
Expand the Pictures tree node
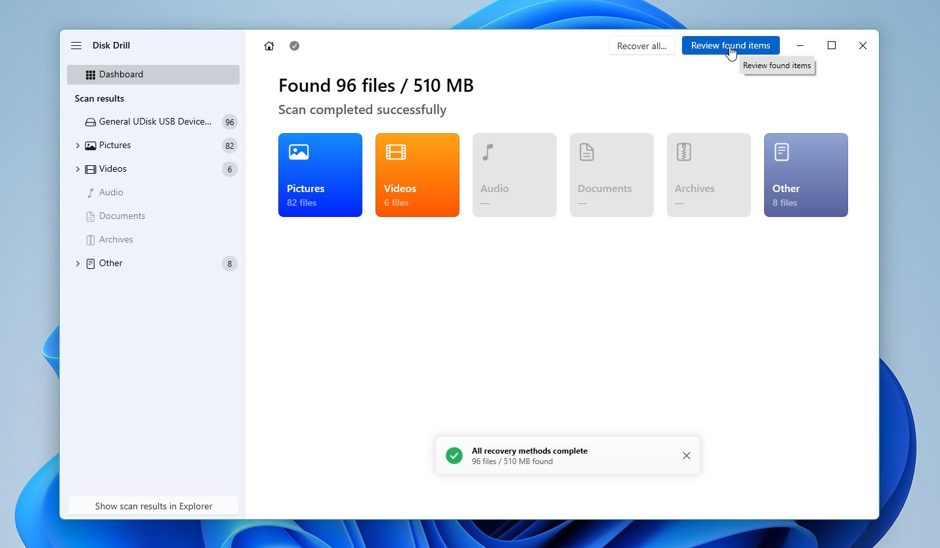(77, 145)
